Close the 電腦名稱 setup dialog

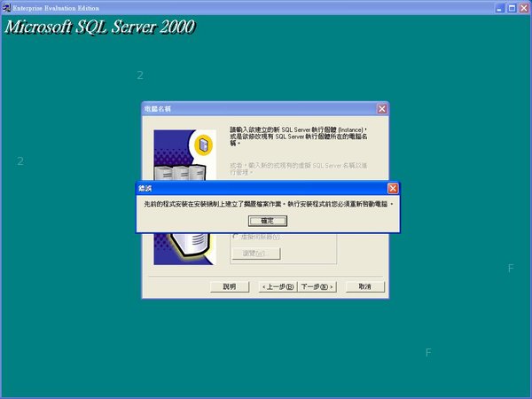(x=381, y=109)
